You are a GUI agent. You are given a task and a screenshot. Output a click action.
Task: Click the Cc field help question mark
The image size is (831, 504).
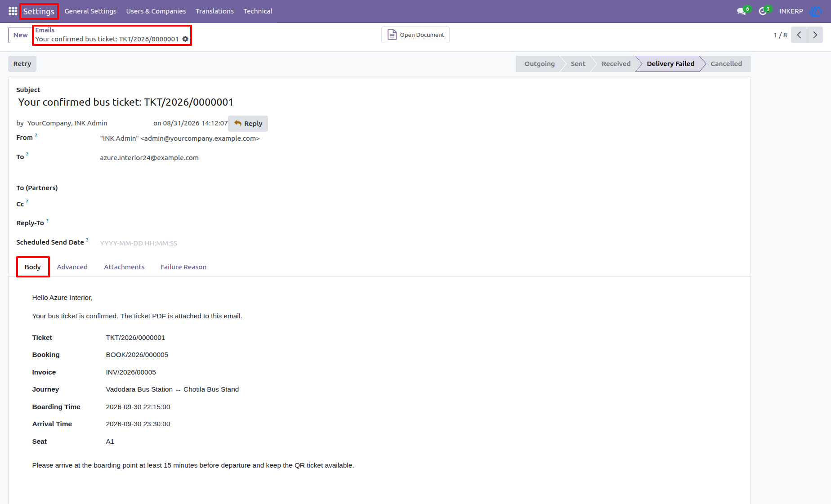27,201
